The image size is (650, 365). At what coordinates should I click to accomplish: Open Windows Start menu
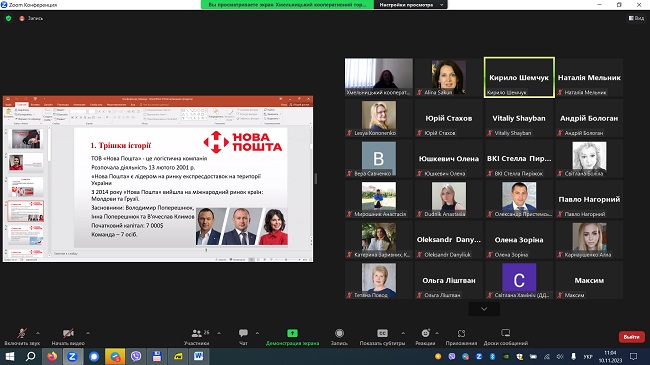coord(10,356)
